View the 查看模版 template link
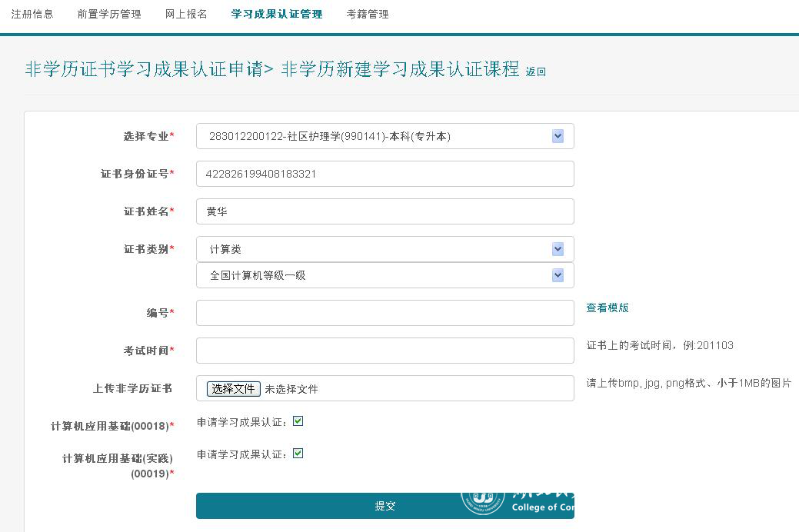The height and width of the screenshot is (532, 799). pyautogui.click(x=608, y=308)
